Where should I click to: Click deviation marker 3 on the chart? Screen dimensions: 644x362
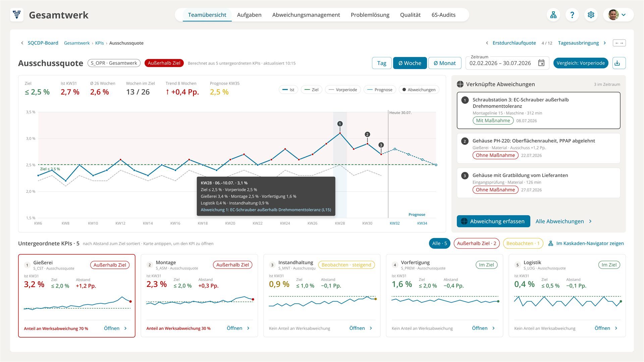[x=381, y=145]
